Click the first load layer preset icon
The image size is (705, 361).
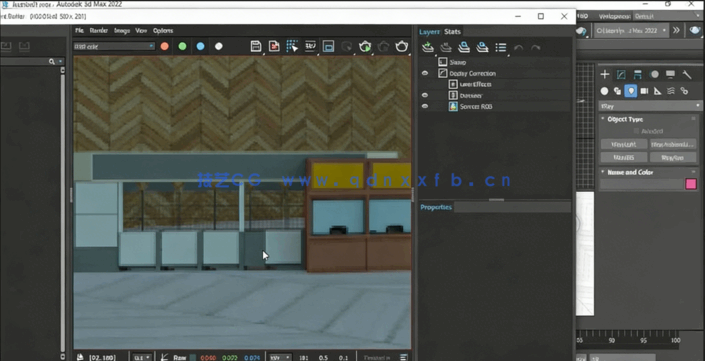pos(464,47)
